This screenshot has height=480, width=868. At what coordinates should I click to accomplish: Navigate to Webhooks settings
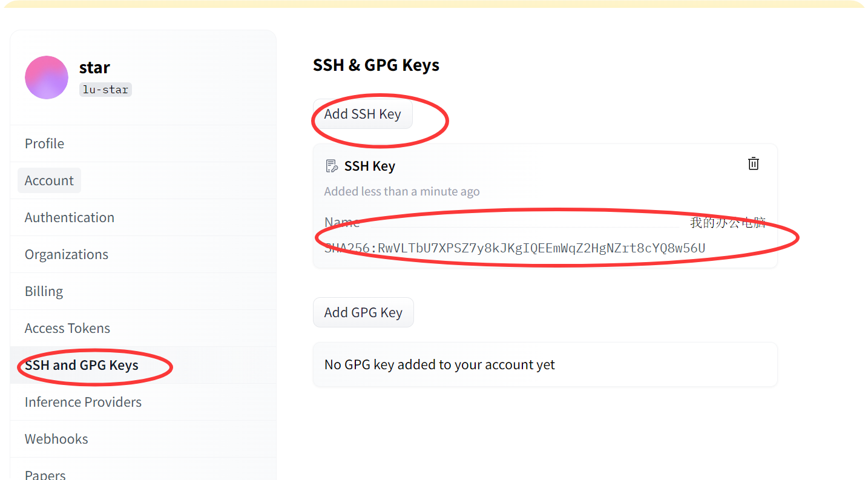pyautogui.click(x=56, y=439)
